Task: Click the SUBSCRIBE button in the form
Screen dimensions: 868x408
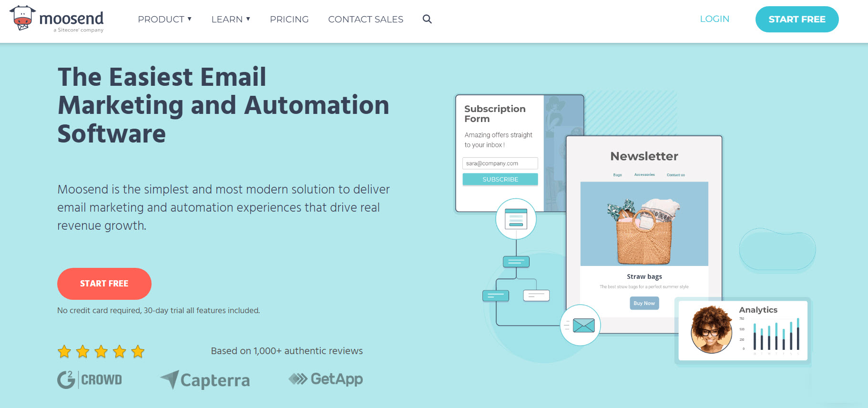Action: (x=500, y=179)
